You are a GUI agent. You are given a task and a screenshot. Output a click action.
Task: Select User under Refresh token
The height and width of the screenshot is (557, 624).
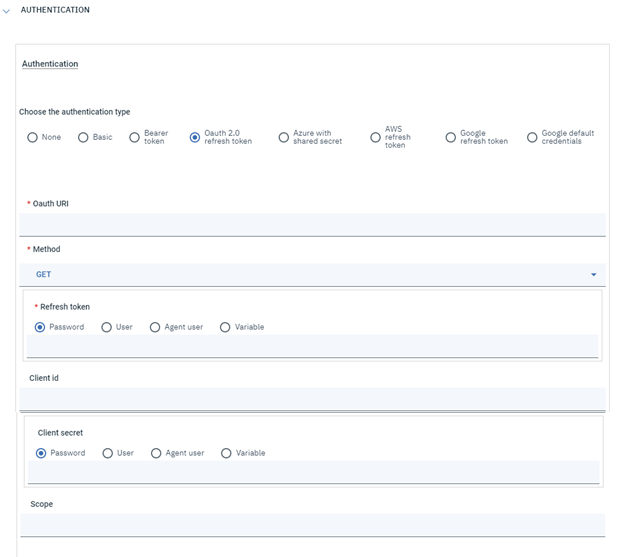107,327
